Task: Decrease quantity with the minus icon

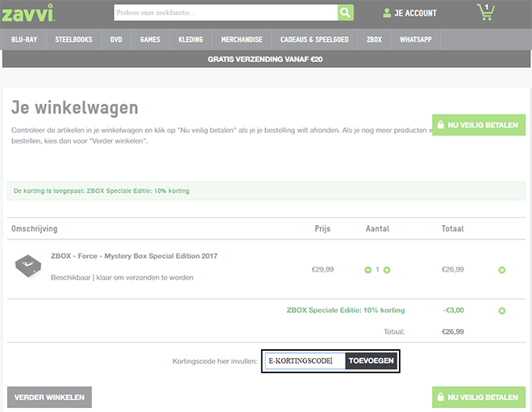Action: [368, 270]
